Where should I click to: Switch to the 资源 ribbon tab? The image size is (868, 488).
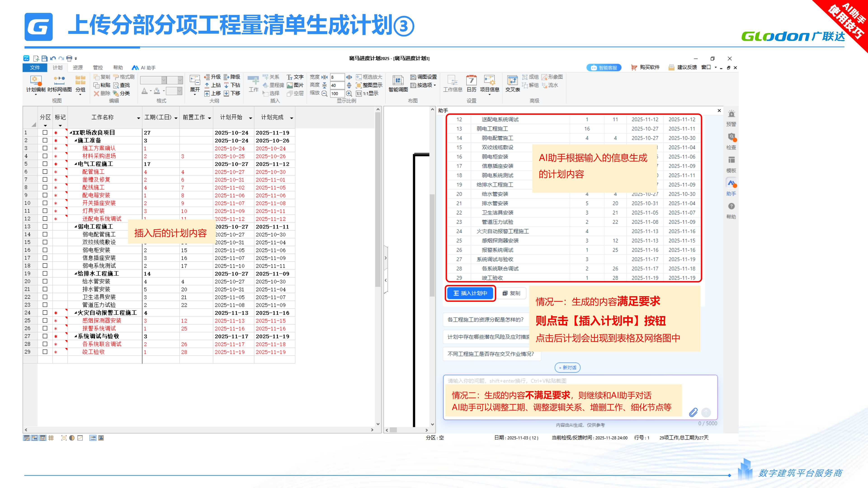[x=78, y=68]
